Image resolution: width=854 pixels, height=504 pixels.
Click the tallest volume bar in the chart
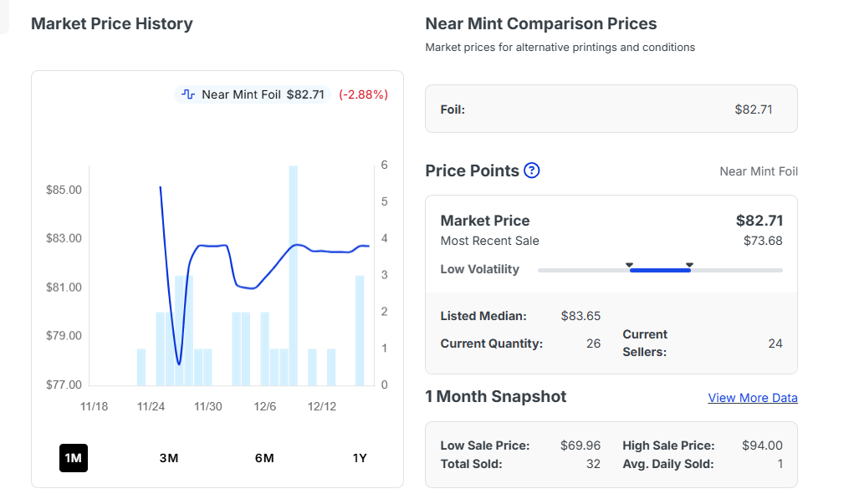(294, 276)
